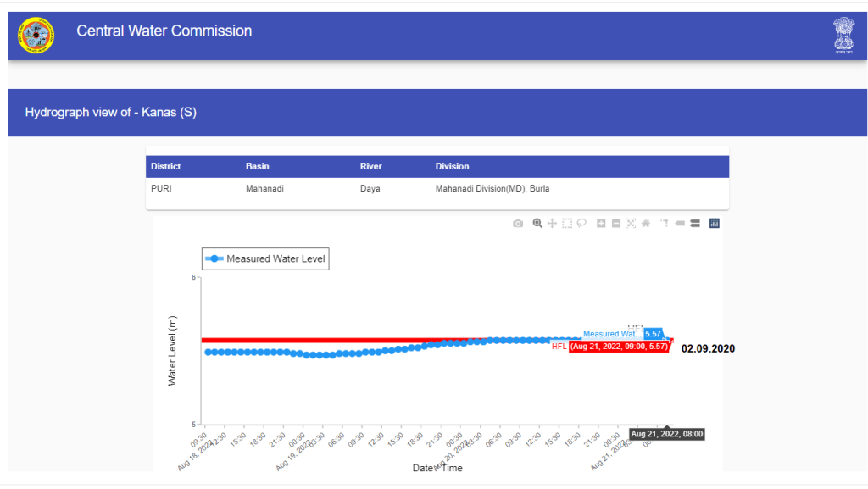
Task: Click the Central Water Commission title
Action: coord(164,31)
